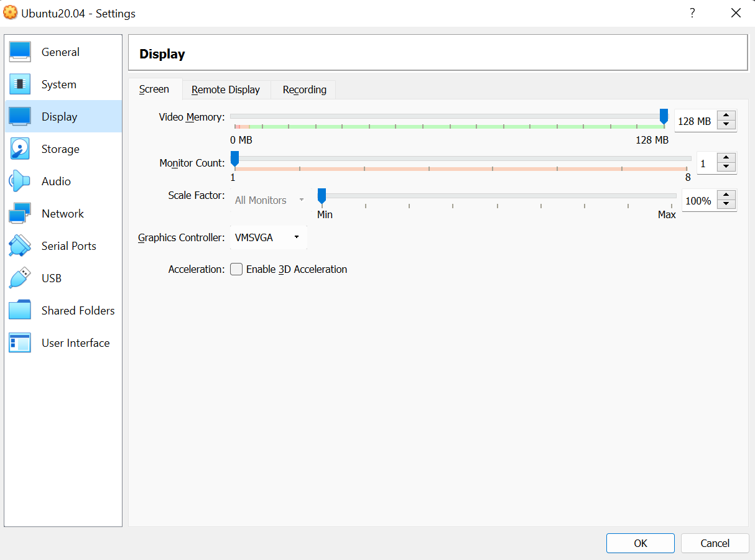Viewport: 755px width, 560px height.
Task: Click the Monitor Count label
Action: pyautogui.click(x=192, y=163)
